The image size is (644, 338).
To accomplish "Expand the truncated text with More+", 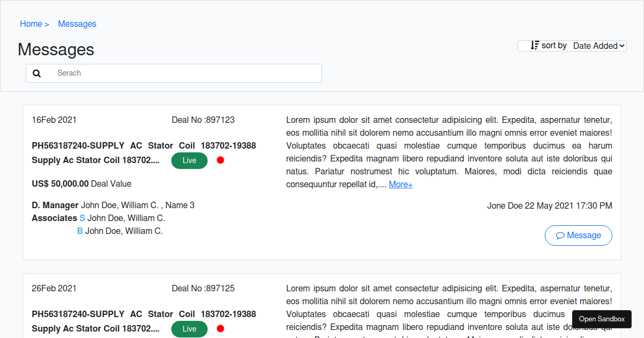I will (400, 184).
